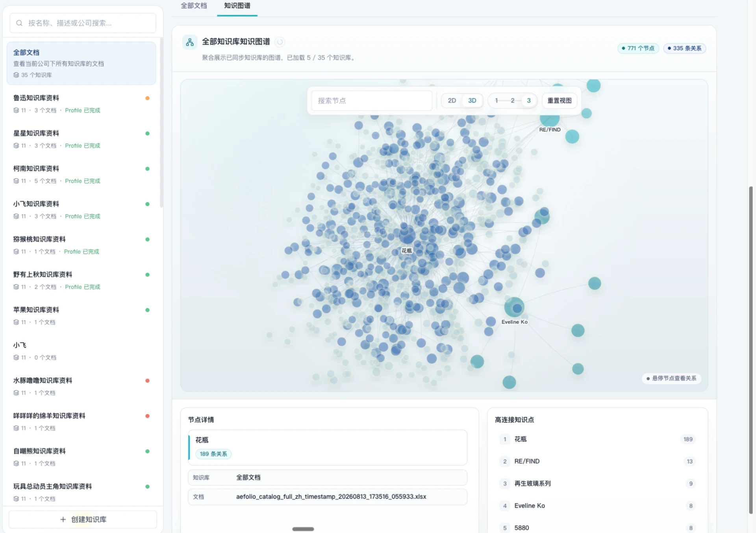
Task: Open the 猕猴桃知识库资料 knowledge base
Action: click(x=81, y=245)
